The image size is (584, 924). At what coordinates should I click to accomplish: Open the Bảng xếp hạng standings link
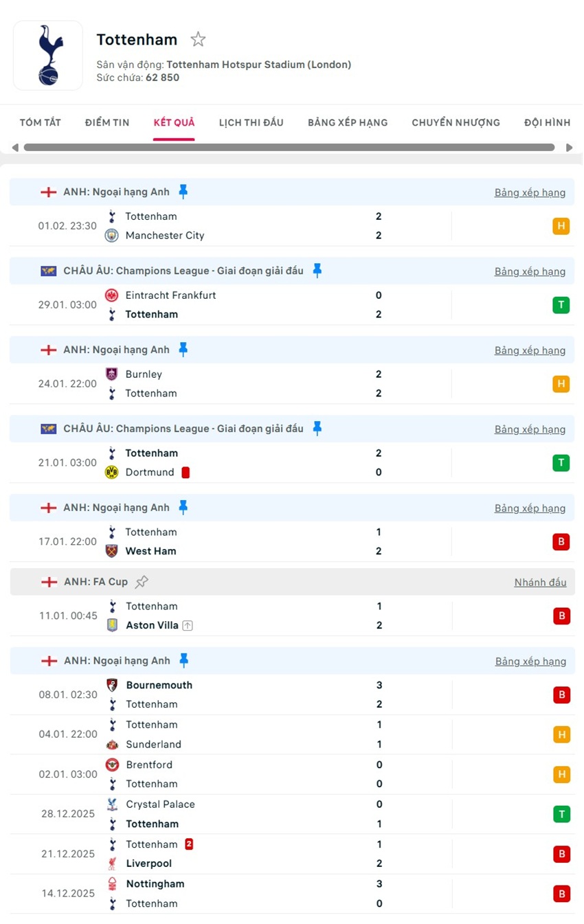pyautogui.click(x=530, y=192)
